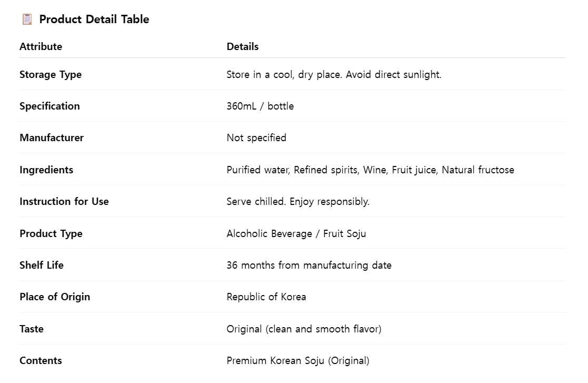The width and height of the screenshot is (588, 383).
Task: Select the Manufacturer row label
Action: pyautogui.click(x=52, y=138)
